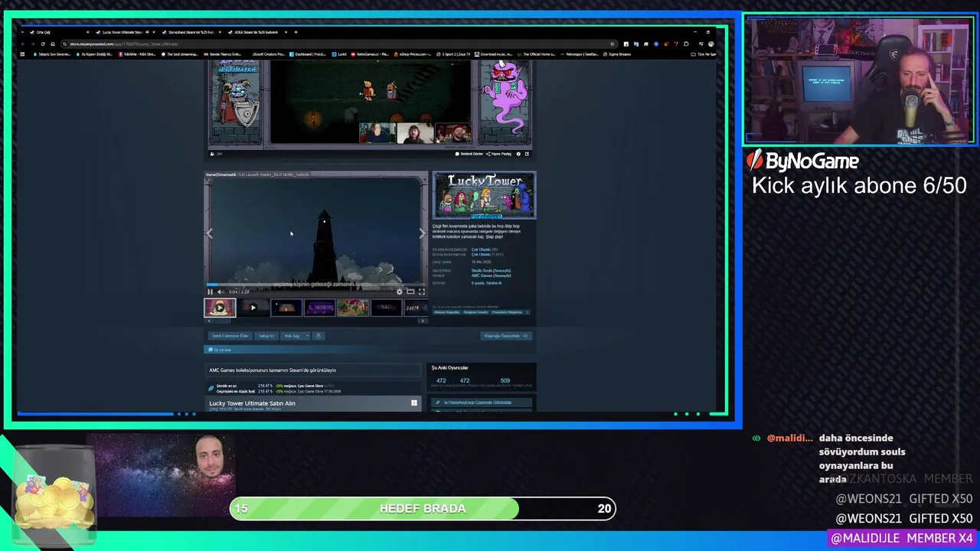Open a new browser tab
Image resolution: width=980 pixels, height=551 pixels.
tap(296, 32)
